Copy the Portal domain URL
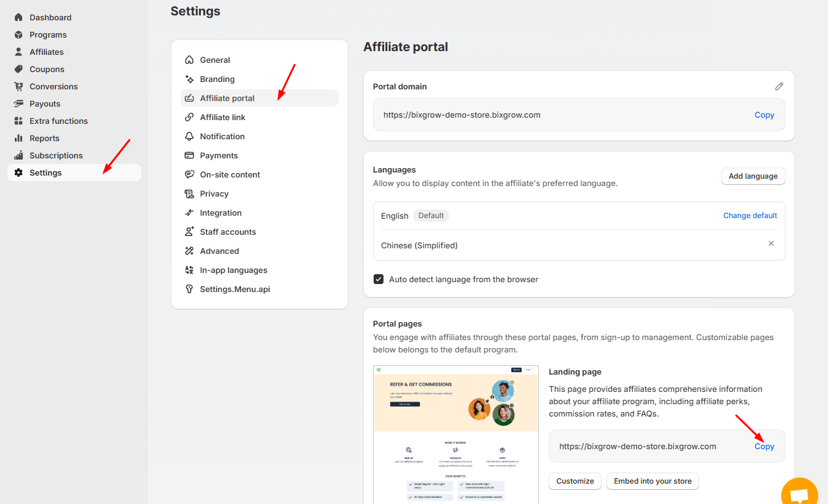Screen dimensions: 828x504 pyautogui.click(x=764, y=115)
